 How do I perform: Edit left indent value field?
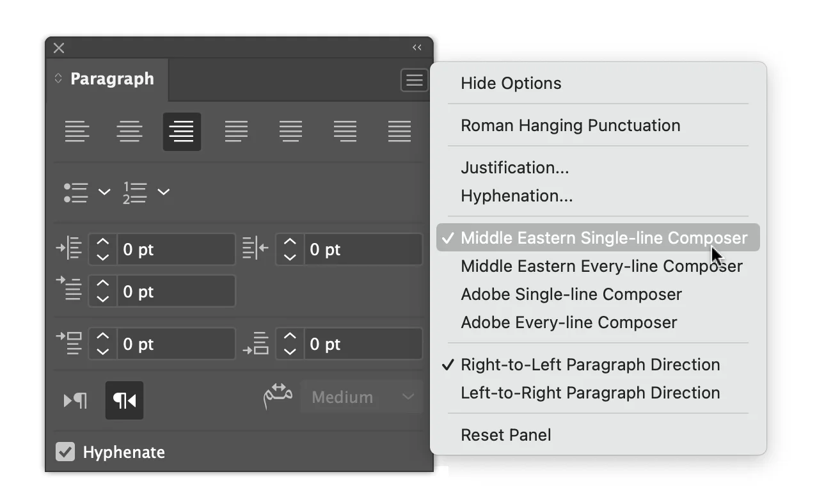[x=176, y=249]
